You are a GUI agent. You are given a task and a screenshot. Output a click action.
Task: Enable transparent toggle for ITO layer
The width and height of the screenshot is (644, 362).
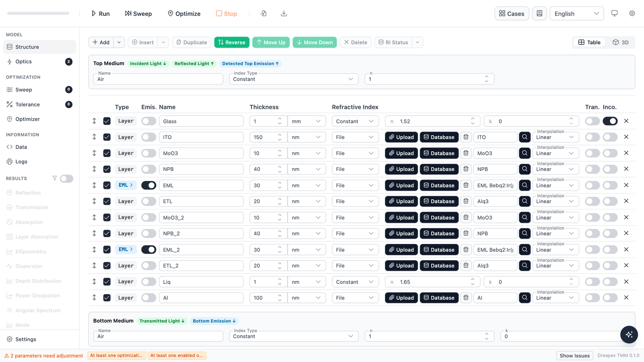(592, 137)
